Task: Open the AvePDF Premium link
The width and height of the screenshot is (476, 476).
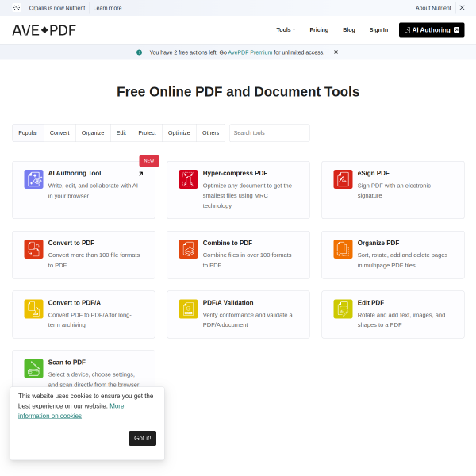Action: coord(250,52)
